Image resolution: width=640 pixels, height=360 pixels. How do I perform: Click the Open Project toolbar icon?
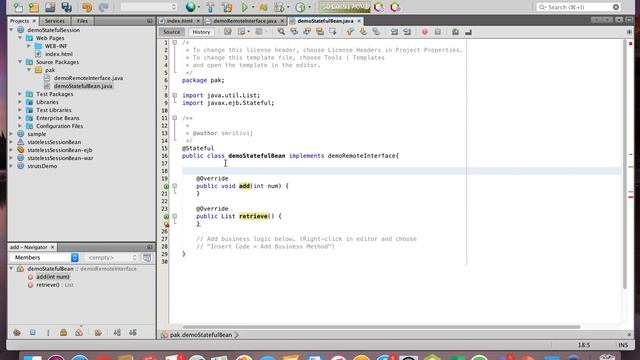coord(50,7)
